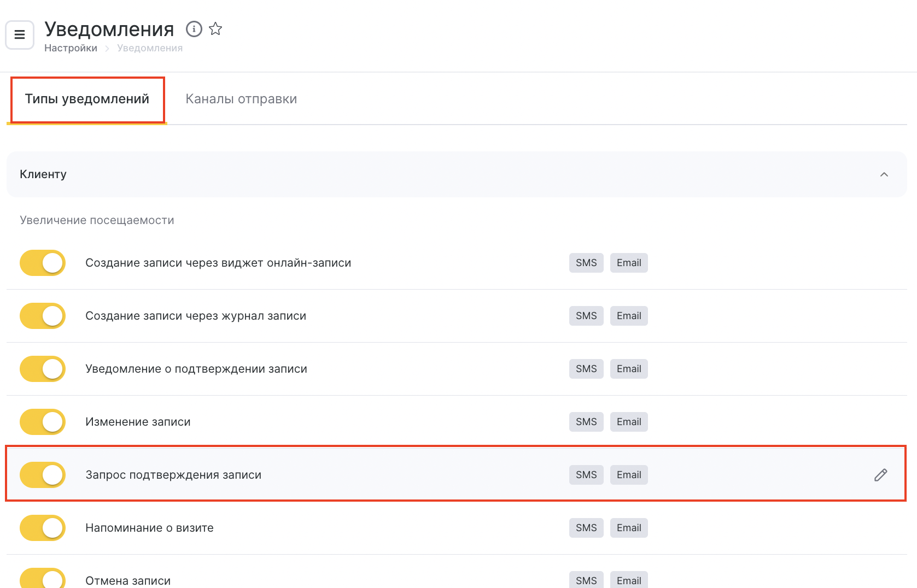Switch to Типы уведомлений tab
The height and width of the screenshot is (588, 917).
(87, 99)
